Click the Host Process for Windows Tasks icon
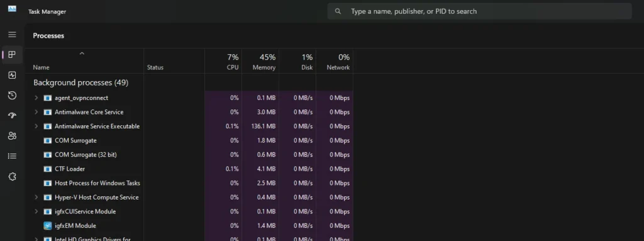This screenshot has width=644, height=241. (48, 183)
